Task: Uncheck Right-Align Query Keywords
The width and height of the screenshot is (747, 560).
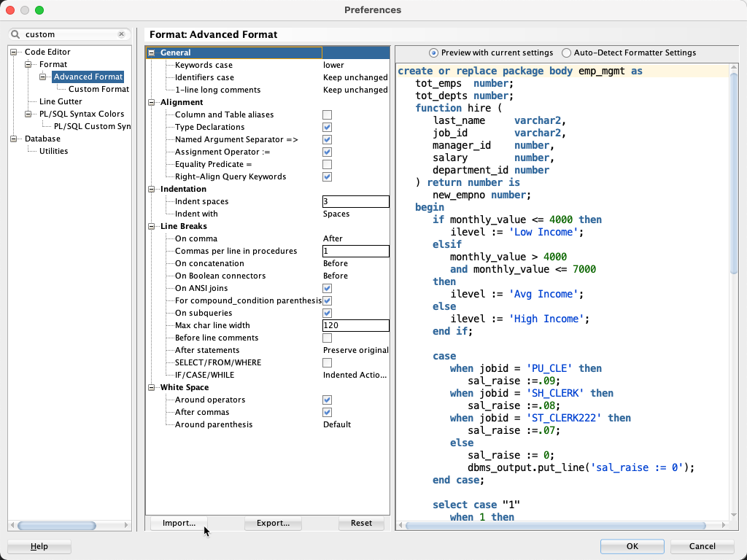Action: click(x=327, y=176)
